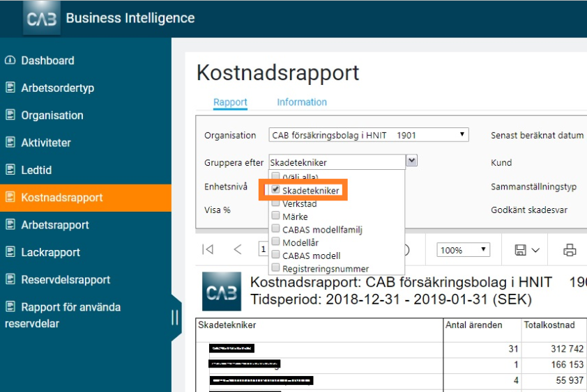This screenshot has width=587, height=392.
Task: Click the Arbetsordertyp report icon
Action: point(10,88)
